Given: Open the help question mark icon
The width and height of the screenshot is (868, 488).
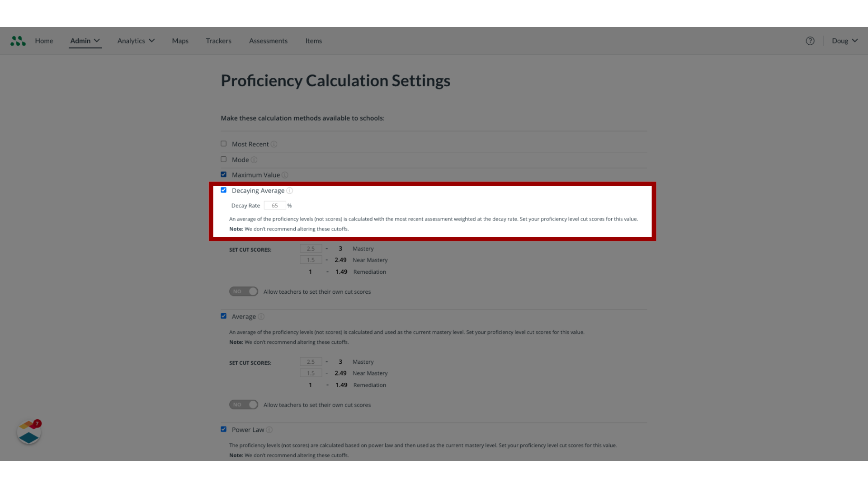Looking at the screenshot, I should 810,41.
